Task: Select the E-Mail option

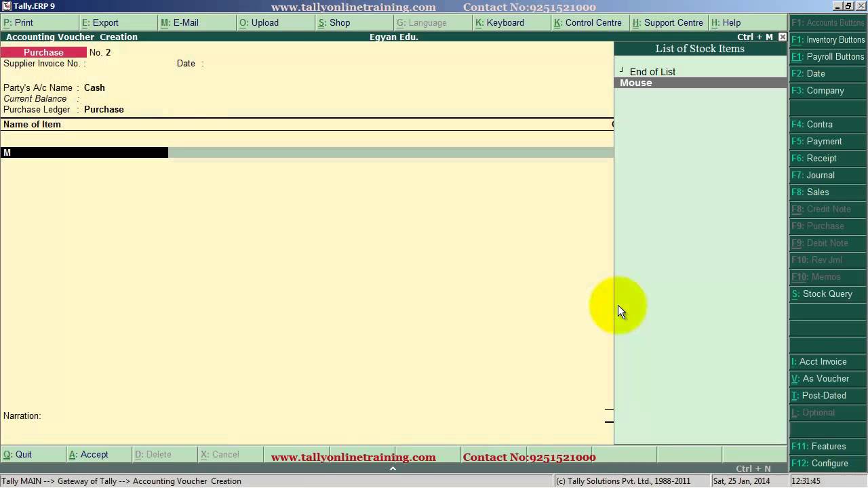Action: pyautogui.click(x=197, y=22)
